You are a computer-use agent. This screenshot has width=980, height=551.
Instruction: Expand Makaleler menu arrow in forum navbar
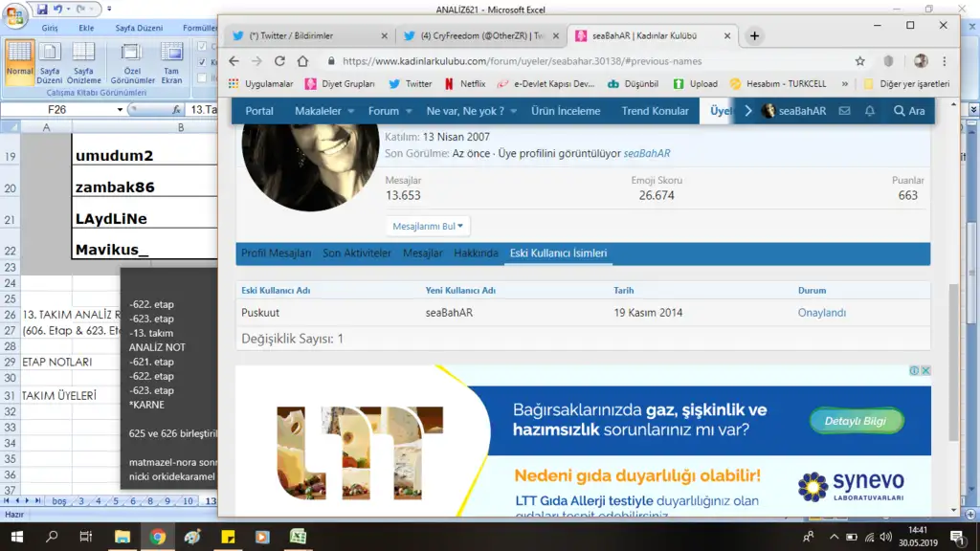point(350,111)
